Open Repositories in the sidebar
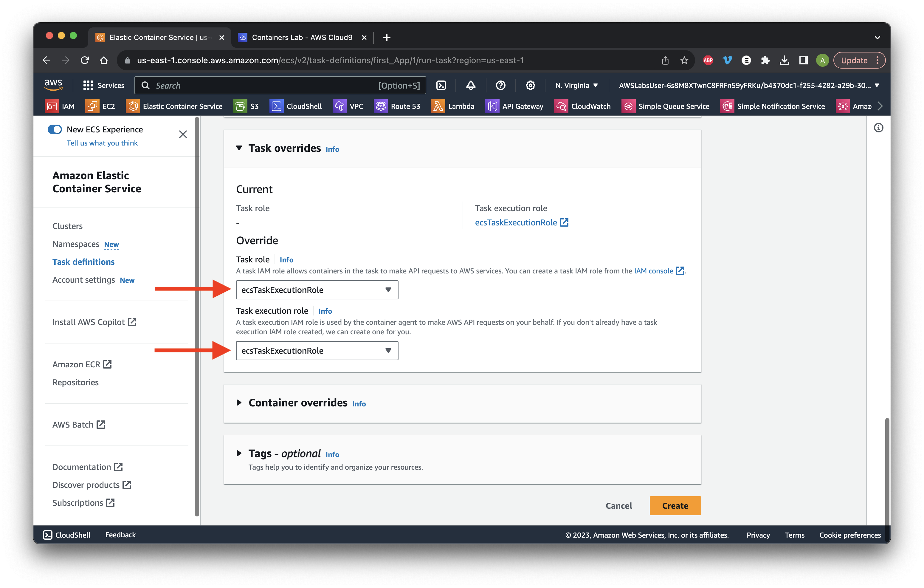This screenshot has width=924, height=588. (76, 382)
